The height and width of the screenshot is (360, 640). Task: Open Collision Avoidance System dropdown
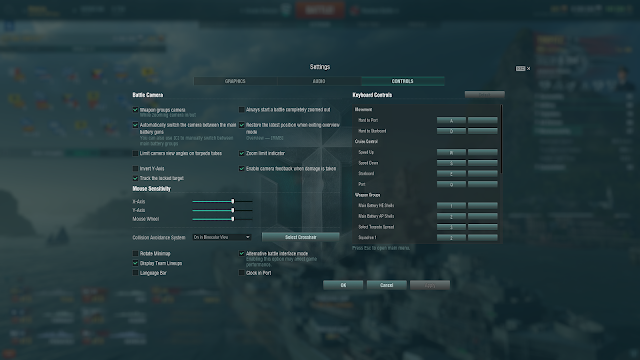[x=222, y=237]
